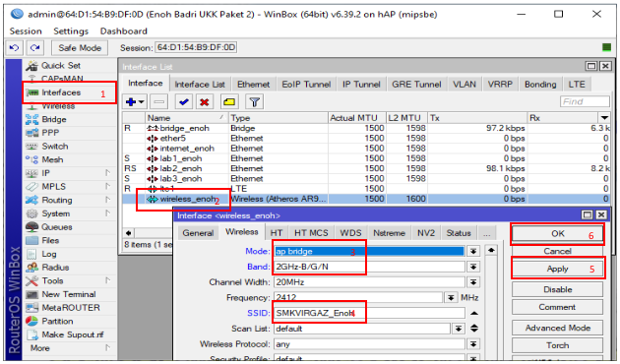Image resolution: width=620 pixels, height=364 pixels.
Task: Open Interfaces in the sidebar
Action: tap(61, 92)
